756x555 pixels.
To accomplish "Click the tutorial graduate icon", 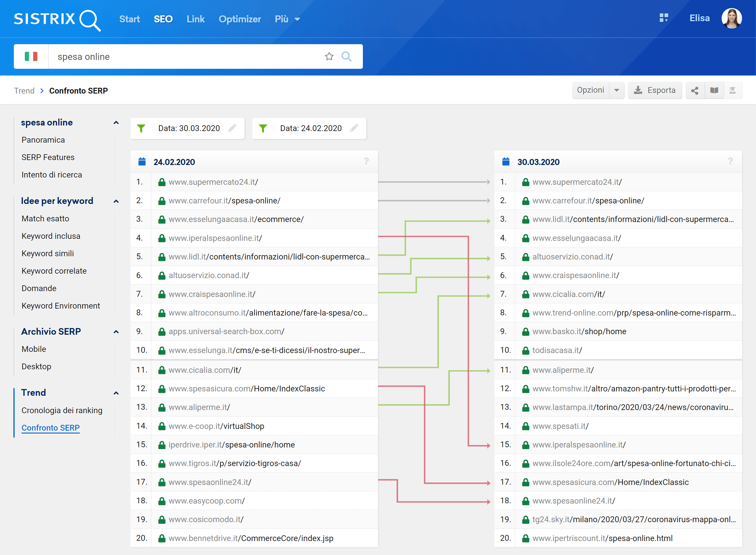I will point(732,90).
